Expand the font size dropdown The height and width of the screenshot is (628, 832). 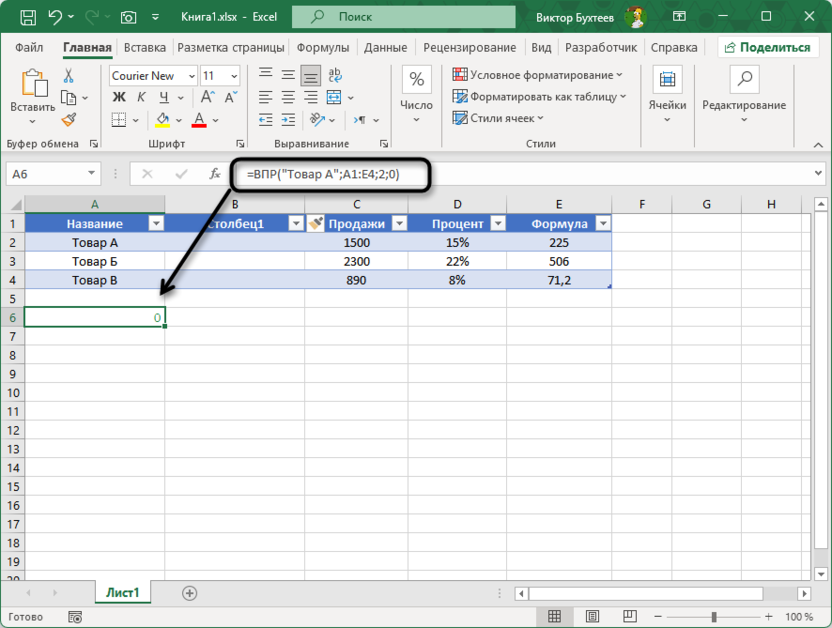(235, 76)
